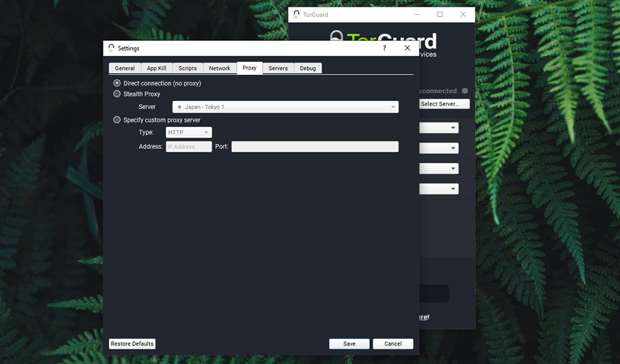The width and height of the screenshot is (620, 364).
Task: Close the TorGuard main window
Action: point(463,14)
